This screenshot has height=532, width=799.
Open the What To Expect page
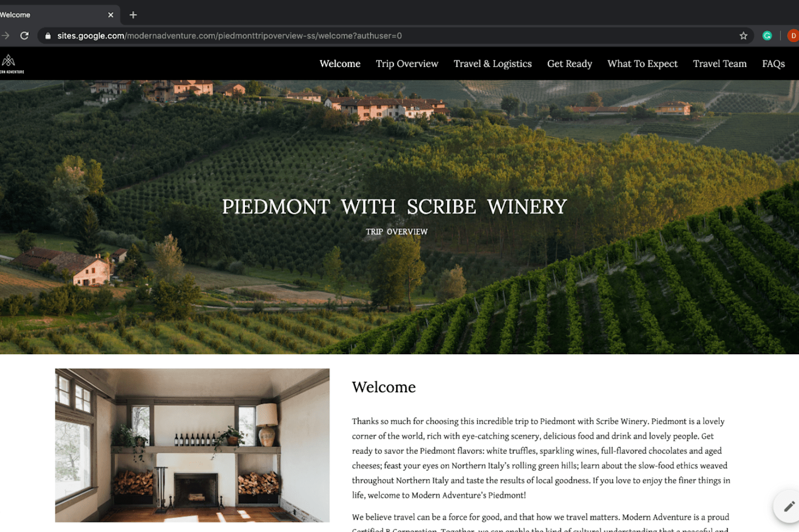click(x=642, y=64)
